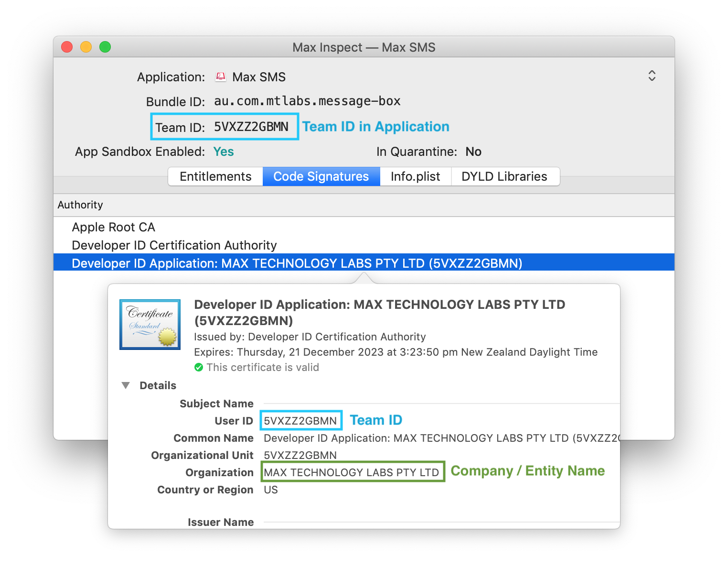Click the yellow minimize window button

pos(86,47)
